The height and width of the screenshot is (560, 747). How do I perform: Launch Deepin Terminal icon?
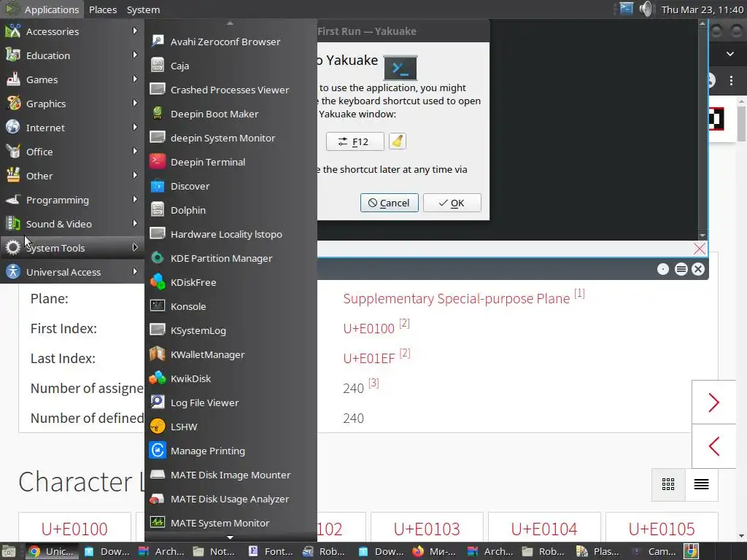point(158,161)
